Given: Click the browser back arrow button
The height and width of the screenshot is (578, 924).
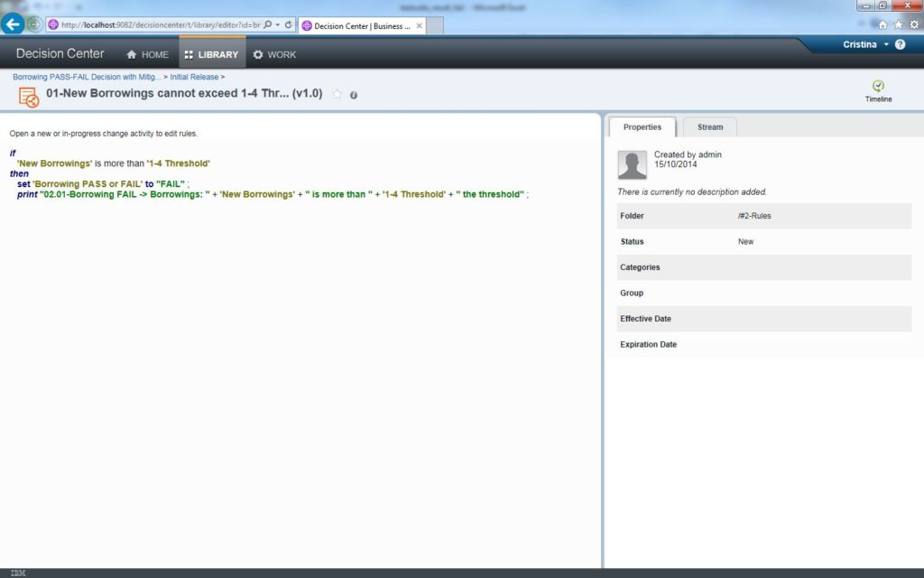Looking at the screenshot, I should click(x=13, y=24).
